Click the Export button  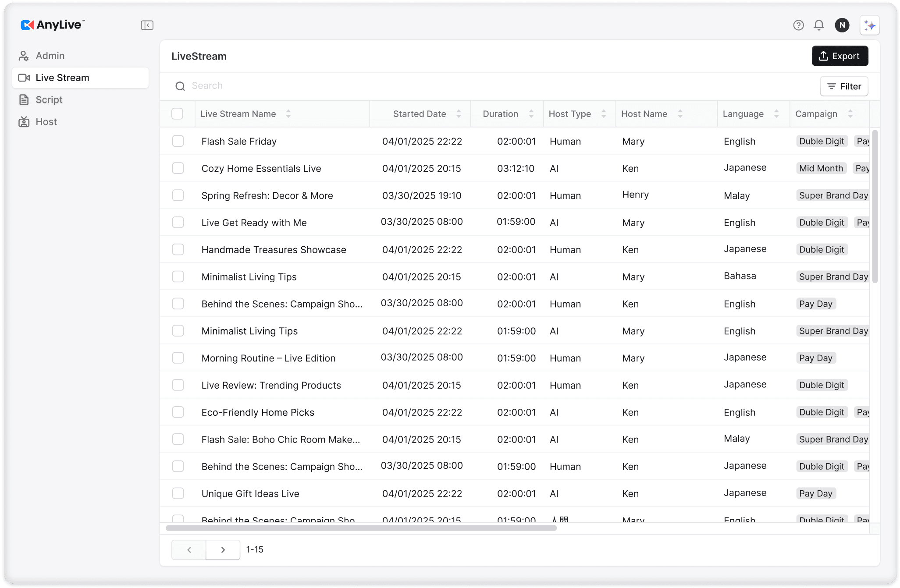(x=840, y=56)
